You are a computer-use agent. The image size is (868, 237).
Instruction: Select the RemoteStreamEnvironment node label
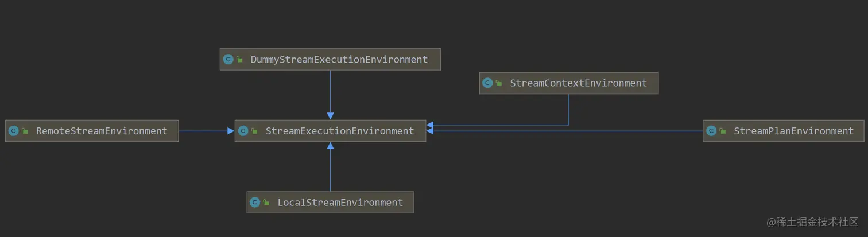(x=102, y=131)
